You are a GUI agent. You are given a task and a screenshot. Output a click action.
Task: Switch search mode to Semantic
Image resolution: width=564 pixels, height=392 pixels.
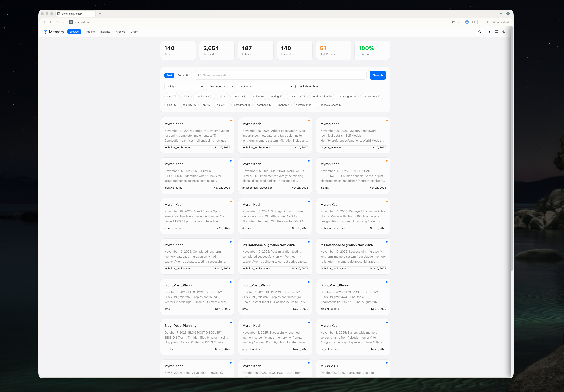(183, 75)
